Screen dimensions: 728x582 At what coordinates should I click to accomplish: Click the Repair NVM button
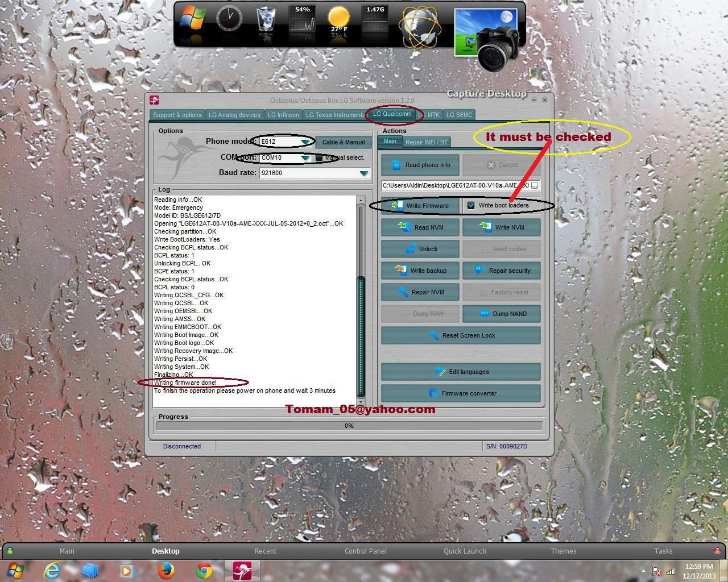(x=420, y=292)
